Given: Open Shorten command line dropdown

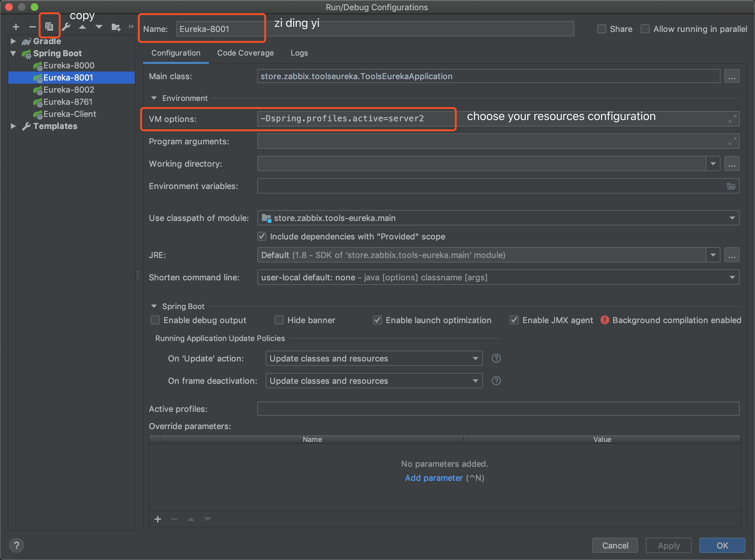Looking at the screenshot, I should click(732, 277).
